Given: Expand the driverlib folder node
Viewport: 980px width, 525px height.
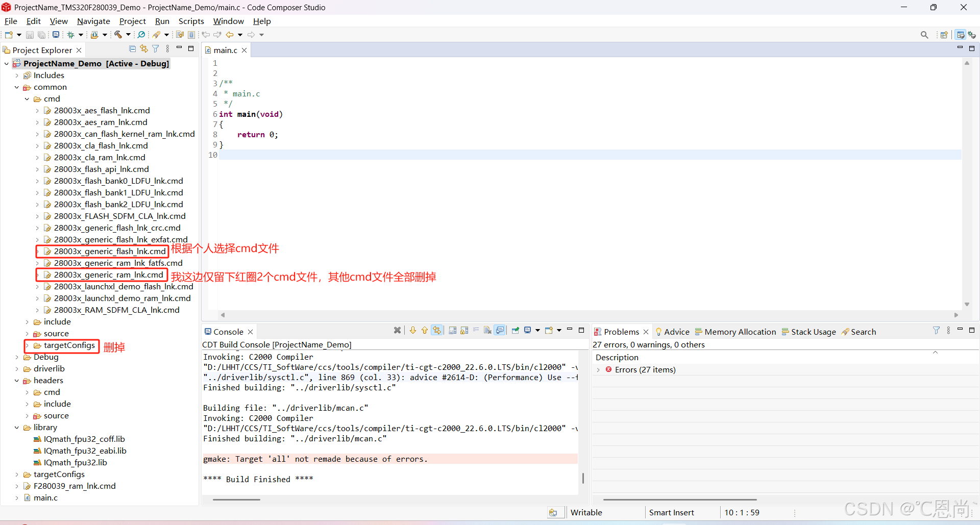Looking at the screenshot, I should pos(17,369).
